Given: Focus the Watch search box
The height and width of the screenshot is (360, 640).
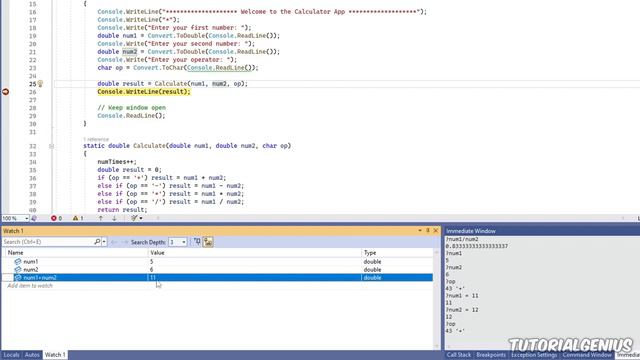Looking at the screenshot, I should (x=47, y=242).
